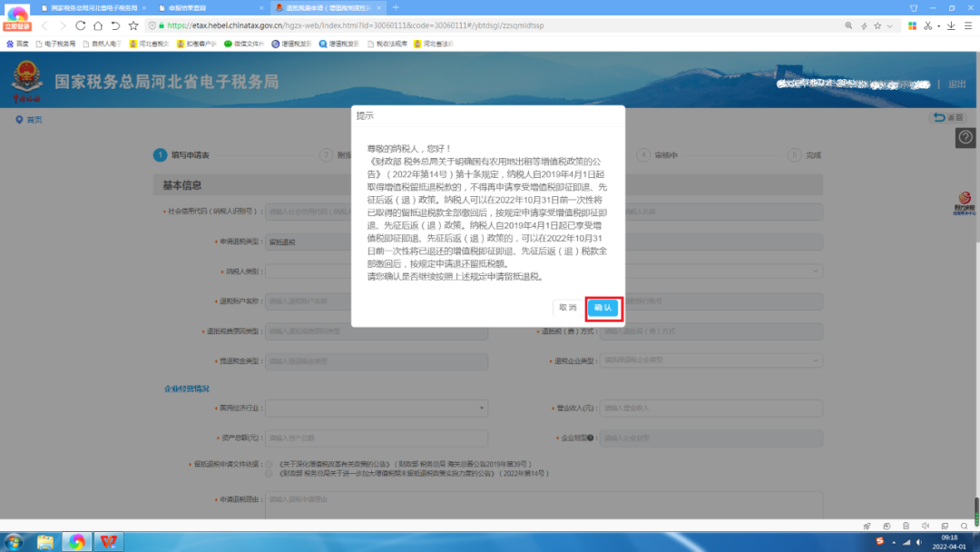Image resolution: width=980 pixels, height=552 pixels.
Task: Open WPS Office from the taskbar
Action: (108, 541)
